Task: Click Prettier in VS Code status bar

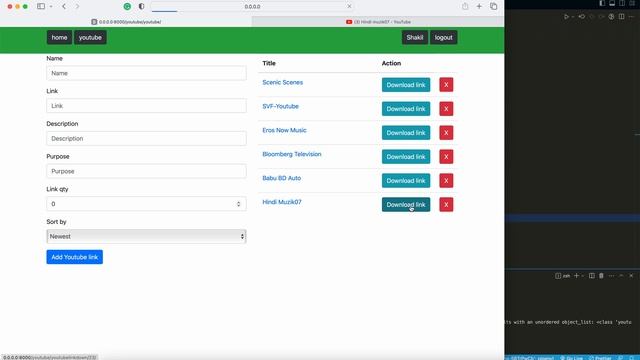Action: coord(600,358)
